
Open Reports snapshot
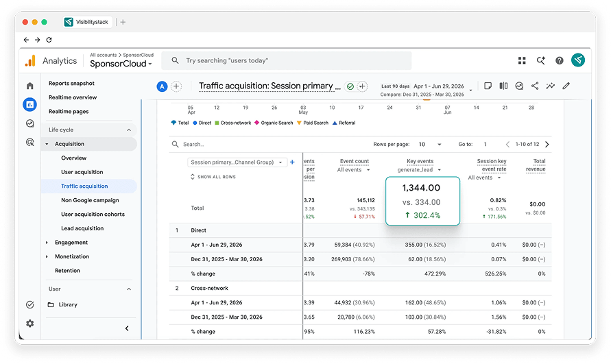[x=71, y=84]
